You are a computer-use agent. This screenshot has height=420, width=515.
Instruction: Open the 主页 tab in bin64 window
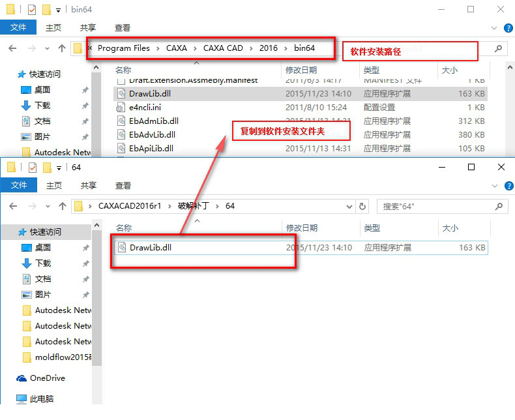pyautogui.click(x=53, y=27)
